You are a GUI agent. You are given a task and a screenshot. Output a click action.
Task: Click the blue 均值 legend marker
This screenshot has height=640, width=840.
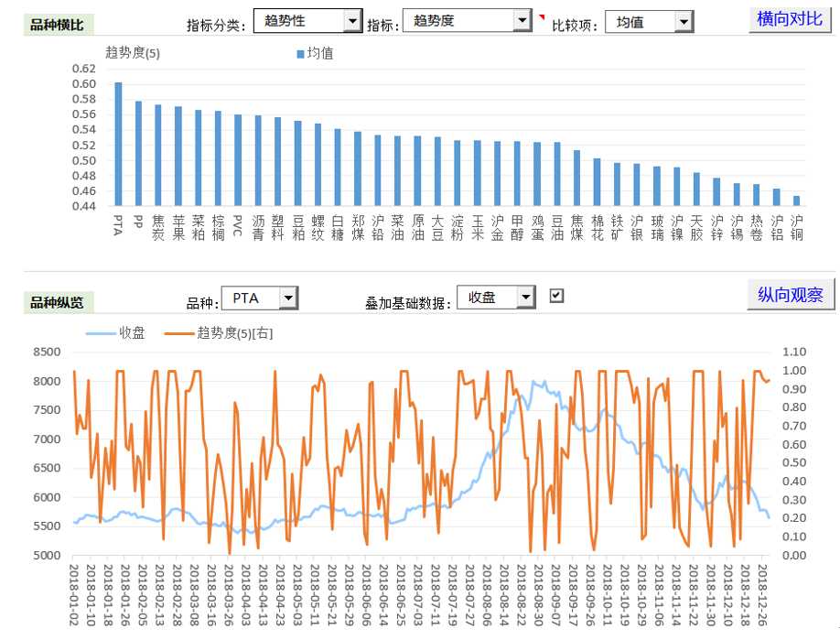pyautogui.click(x=299, y=54)
